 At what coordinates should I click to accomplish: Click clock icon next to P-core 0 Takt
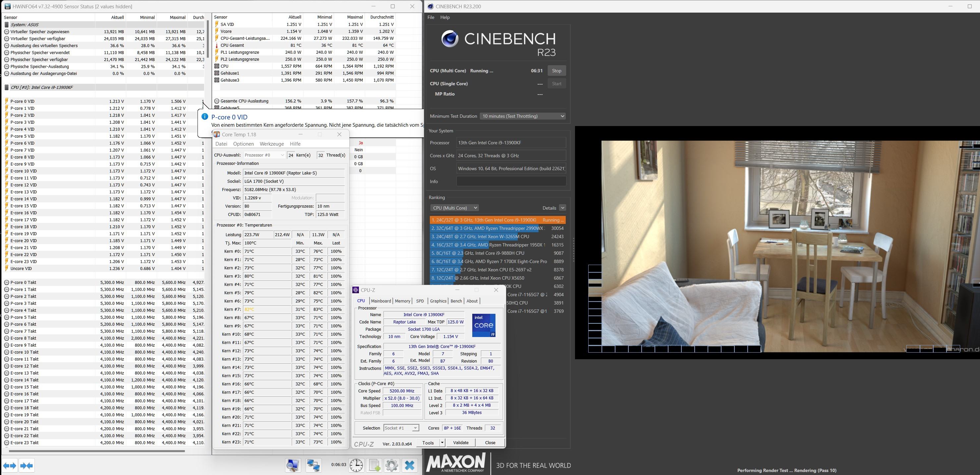pyautogui.click(x=7, y=283)
